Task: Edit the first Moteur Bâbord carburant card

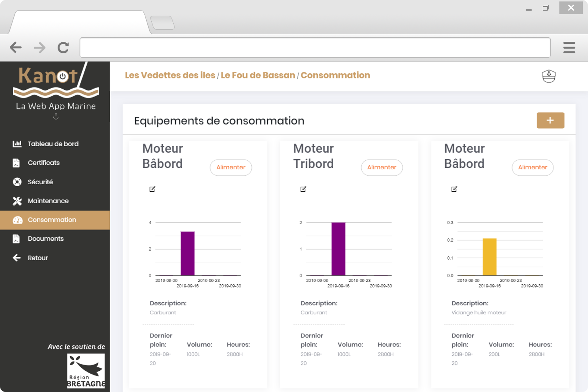Action: click(152, 189)
